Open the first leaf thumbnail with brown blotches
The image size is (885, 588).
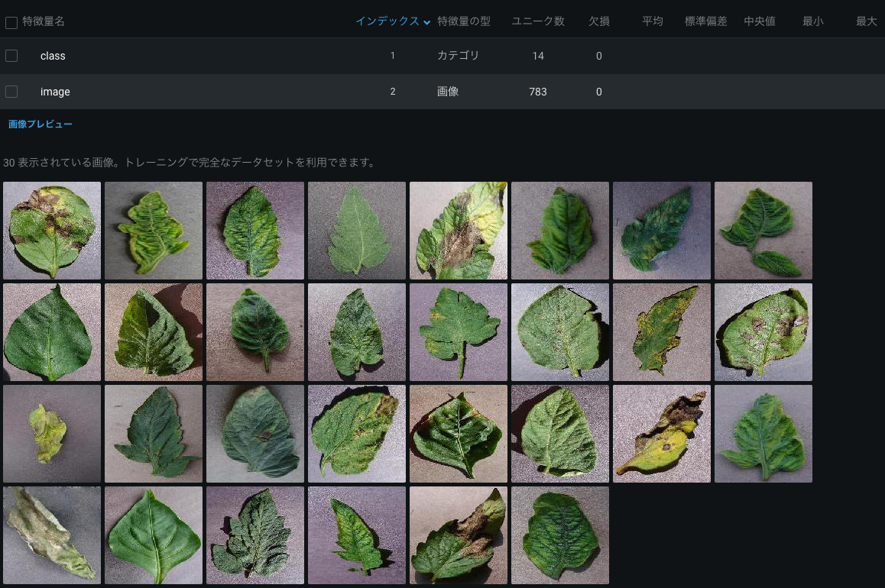click(x=52, y=231)
